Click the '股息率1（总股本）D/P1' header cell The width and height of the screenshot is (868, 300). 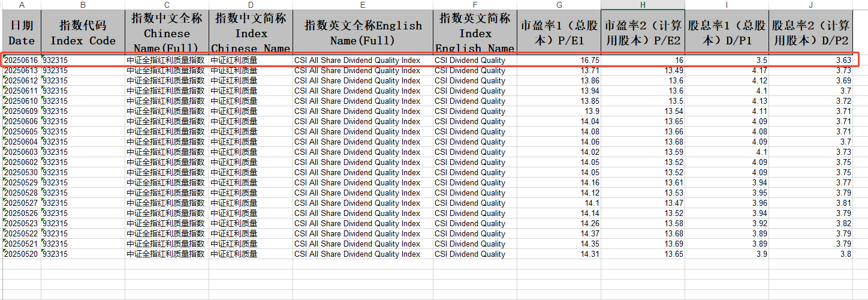tap(727, 31)
